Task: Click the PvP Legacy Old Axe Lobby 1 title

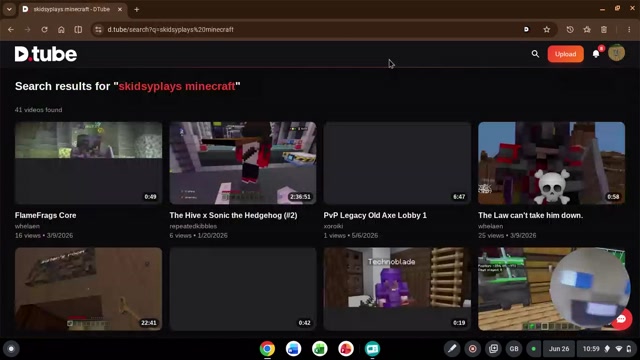Action: pos(375,215)
